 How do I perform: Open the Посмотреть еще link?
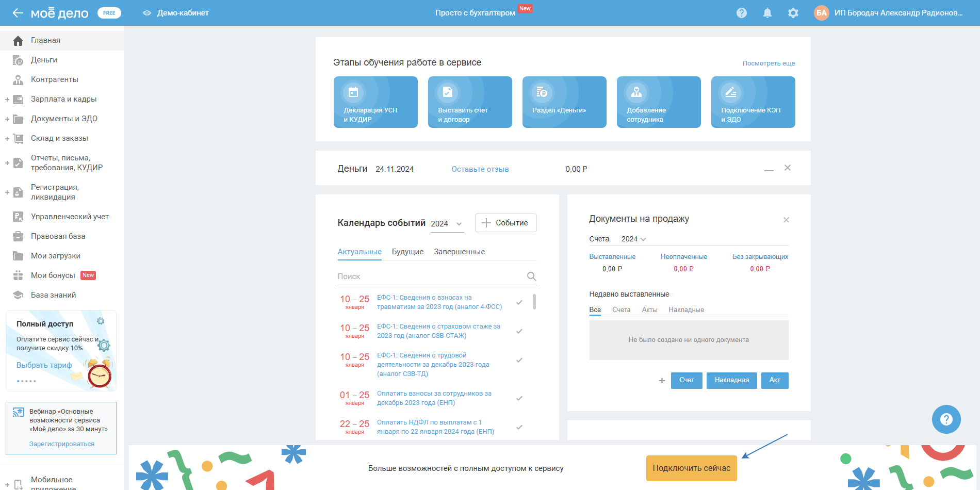coord(769,63)
